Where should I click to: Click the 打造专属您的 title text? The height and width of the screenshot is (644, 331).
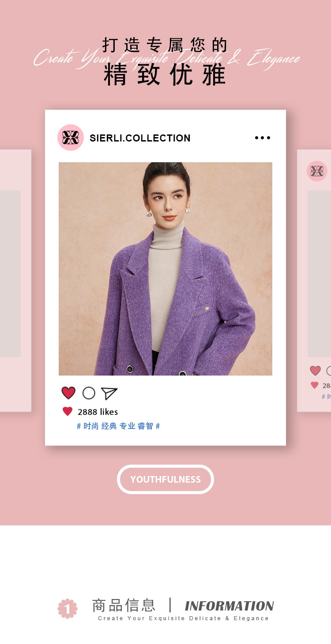pos(165,45)
